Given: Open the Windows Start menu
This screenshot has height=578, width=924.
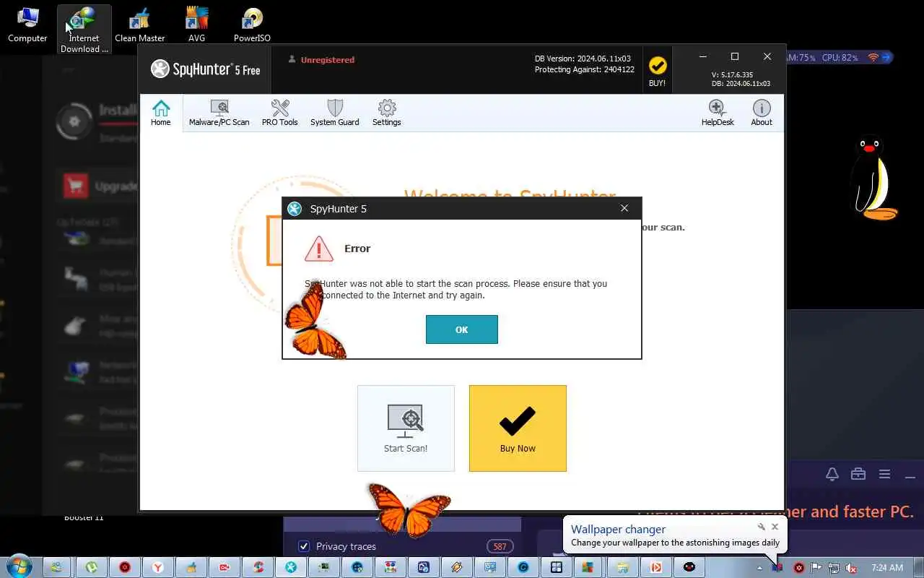Looking at the screenshot, I should (x=19, y=567).
